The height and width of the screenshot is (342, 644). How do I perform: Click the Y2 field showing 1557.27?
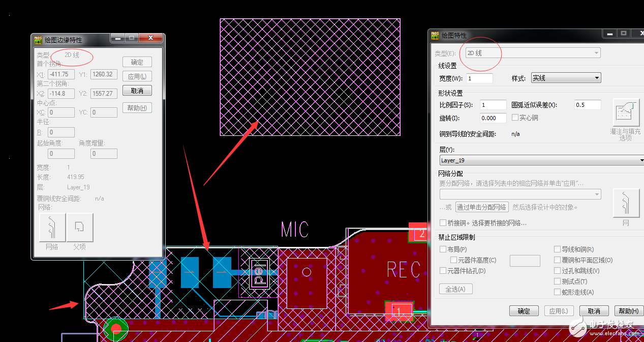pos(104,94)
